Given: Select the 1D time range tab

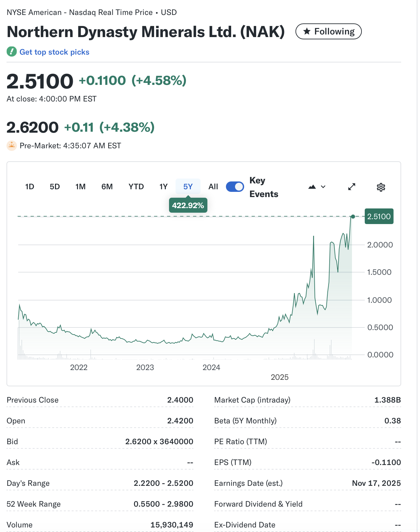Looking at the screenshot, I should point(30,187).
